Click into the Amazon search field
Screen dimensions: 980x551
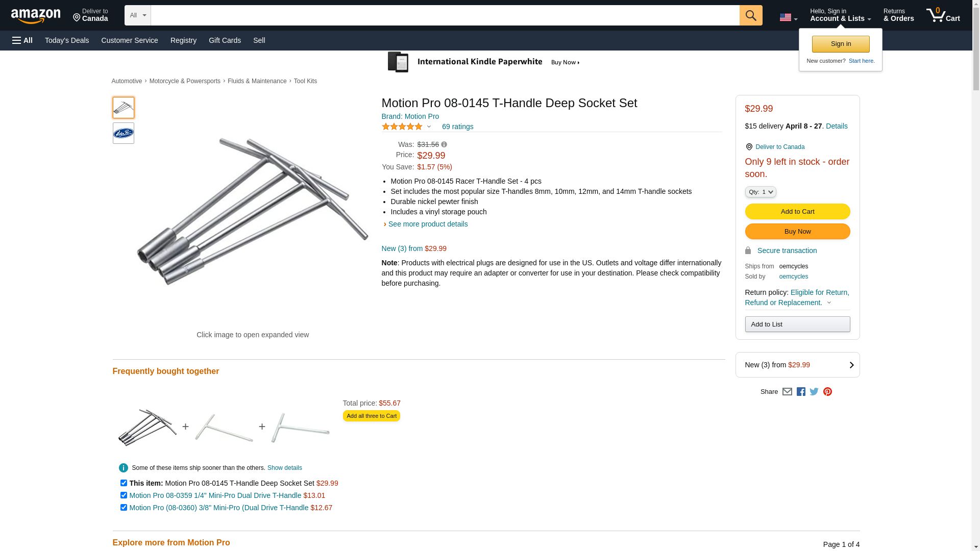445,15
